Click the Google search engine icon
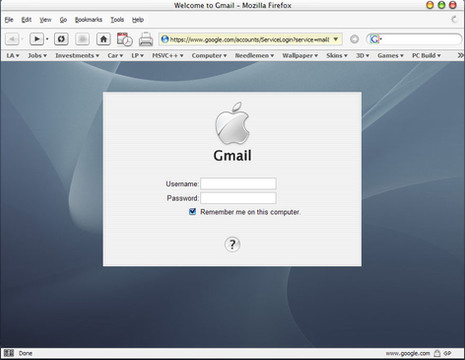Screen dimensions: 465x360 point(375,39)
